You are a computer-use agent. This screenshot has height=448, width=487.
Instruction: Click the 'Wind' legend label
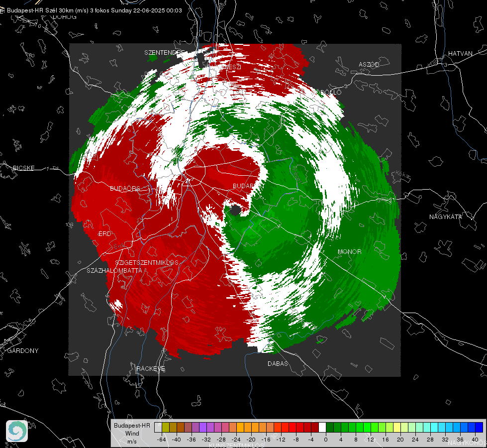[132, 434]
